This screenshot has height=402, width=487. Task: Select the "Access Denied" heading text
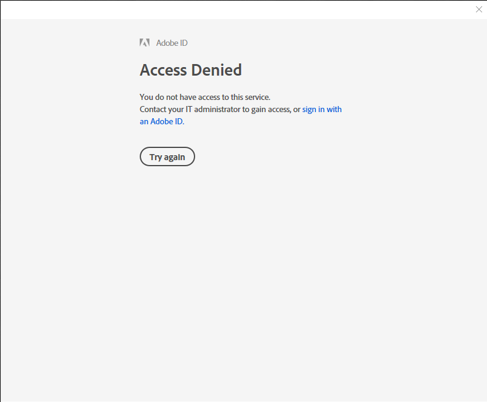click(x=191, y=70)
